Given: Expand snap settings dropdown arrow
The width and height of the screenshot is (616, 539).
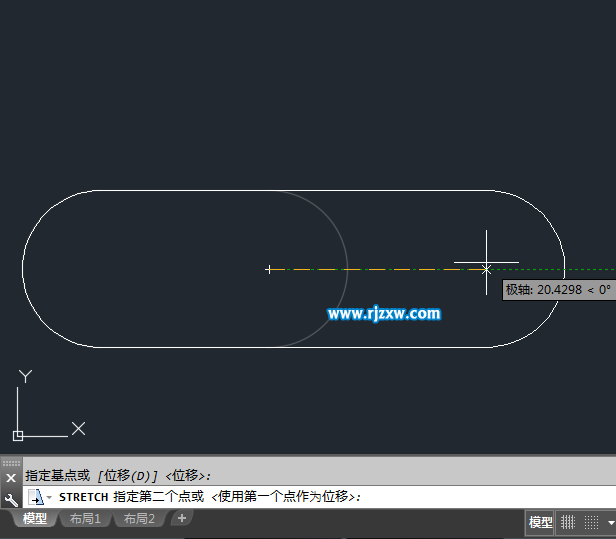Looking at the screenshot, I should pyautogui.click(x=611, y=523).
